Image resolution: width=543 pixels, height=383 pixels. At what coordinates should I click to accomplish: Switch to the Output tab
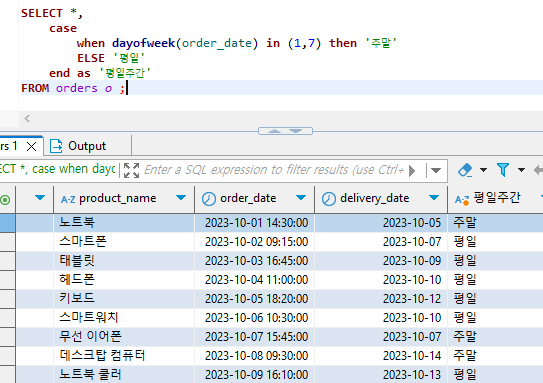point(87,146)
